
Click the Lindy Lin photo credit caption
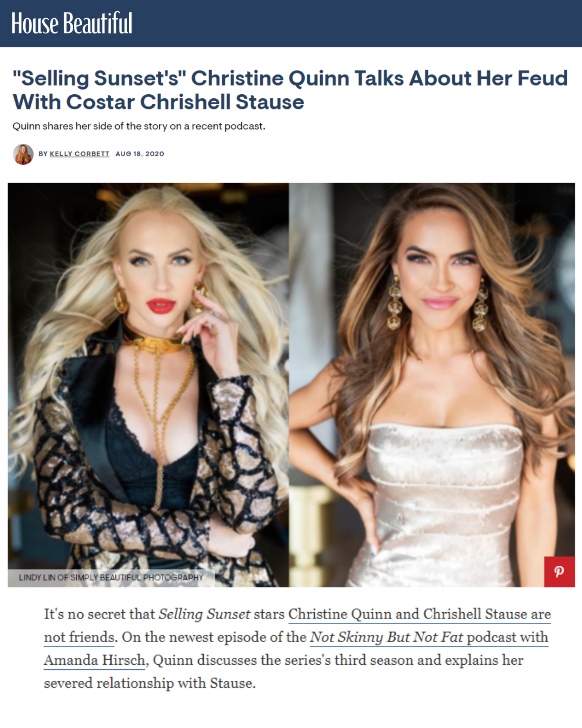[111, 577]
